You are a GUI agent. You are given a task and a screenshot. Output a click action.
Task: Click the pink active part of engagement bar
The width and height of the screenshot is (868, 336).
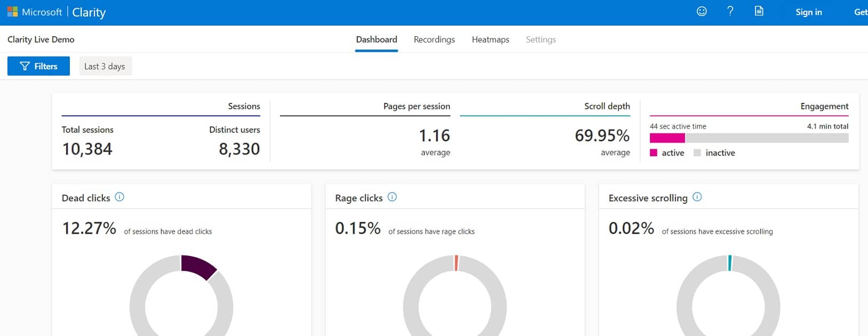668,138
